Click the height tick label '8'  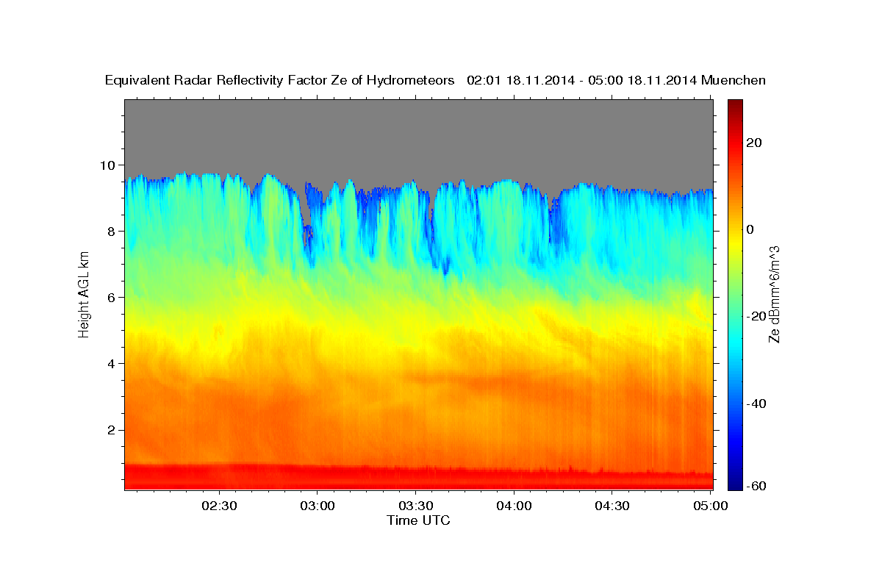click(113, 231)
